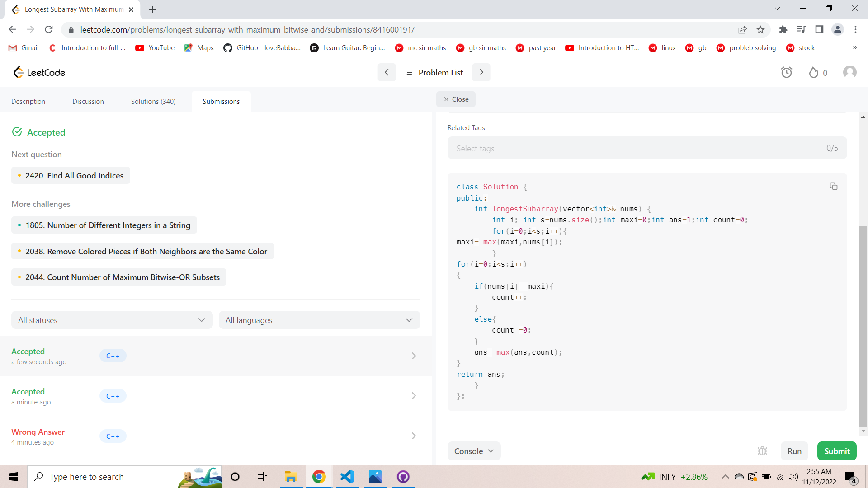Open the debug console bug icon

(x=763, y=450)
